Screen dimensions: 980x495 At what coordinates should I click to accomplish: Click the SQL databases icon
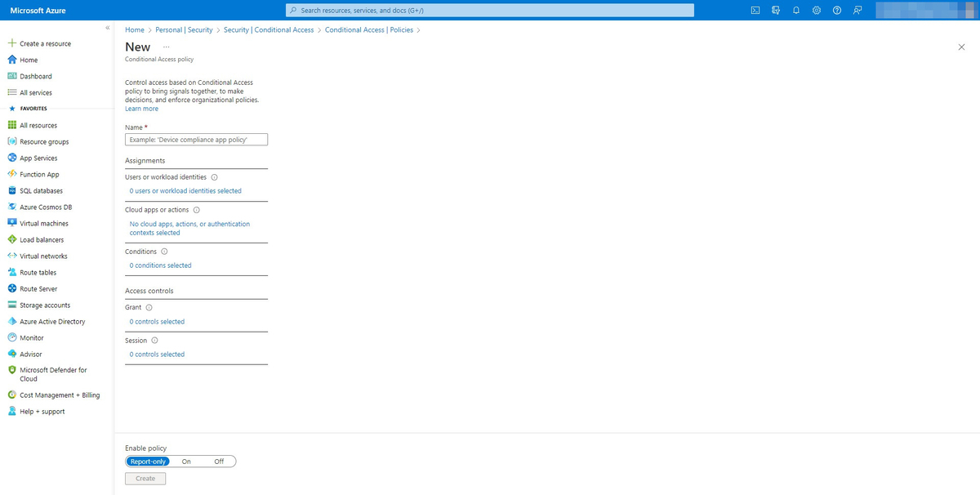[12, 190]
